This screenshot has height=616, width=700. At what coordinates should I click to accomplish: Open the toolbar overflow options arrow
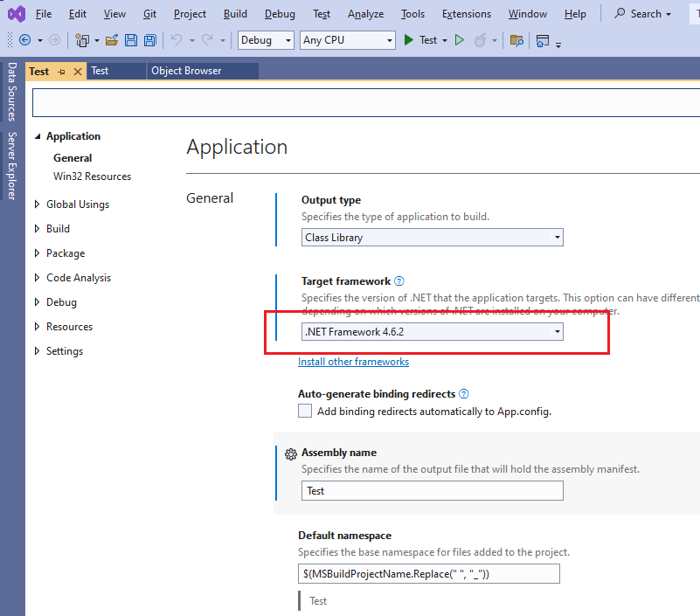point(558,44)
